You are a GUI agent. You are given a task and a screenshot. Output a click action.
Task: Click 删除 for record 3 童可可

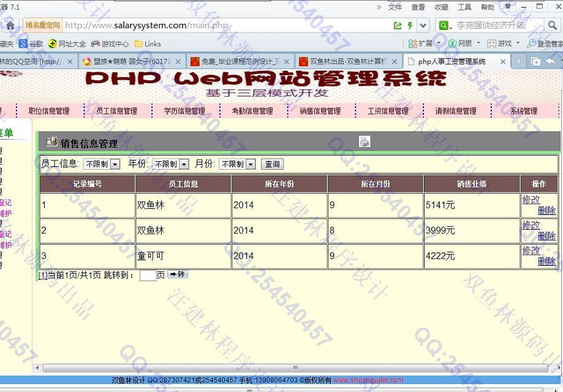point(547,262)
